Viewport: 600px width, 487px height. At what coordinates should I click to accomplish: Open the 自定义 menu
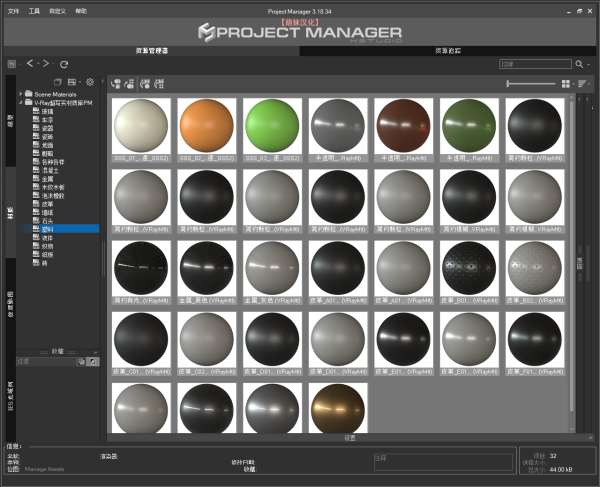[57, 11]
